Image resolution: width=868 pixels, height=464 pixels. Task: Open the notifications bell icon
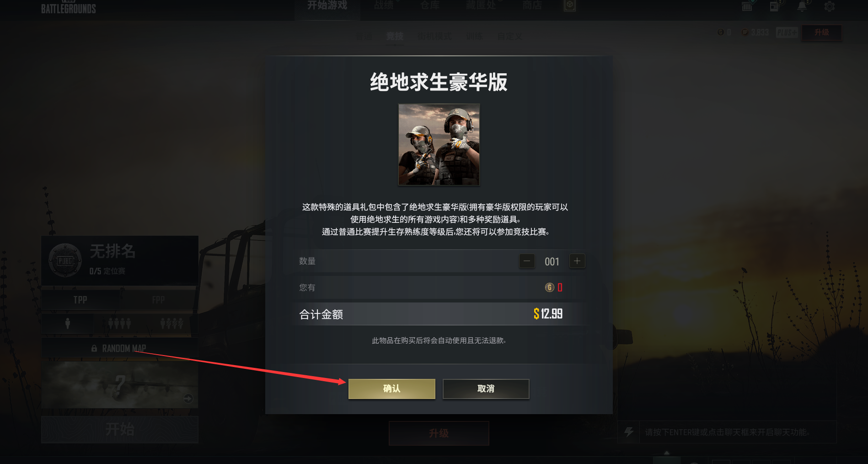coord(802,6)
